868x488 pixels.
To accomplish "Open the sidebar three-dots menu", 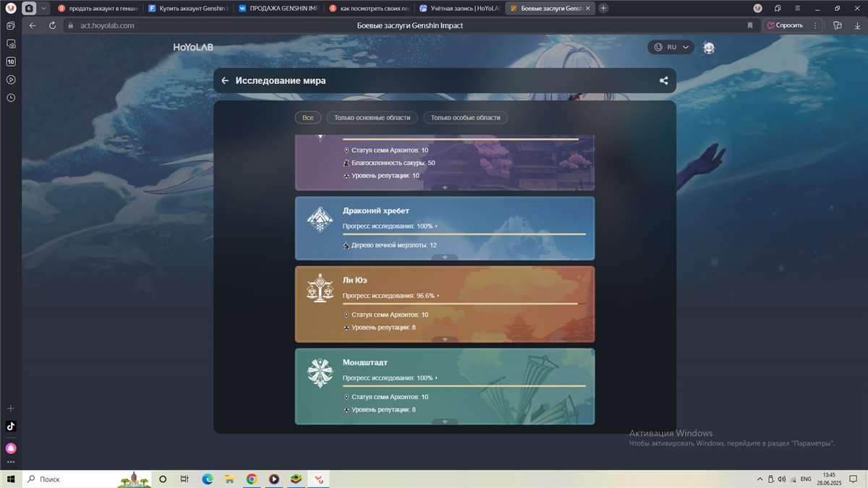I will tap(11, 461).
